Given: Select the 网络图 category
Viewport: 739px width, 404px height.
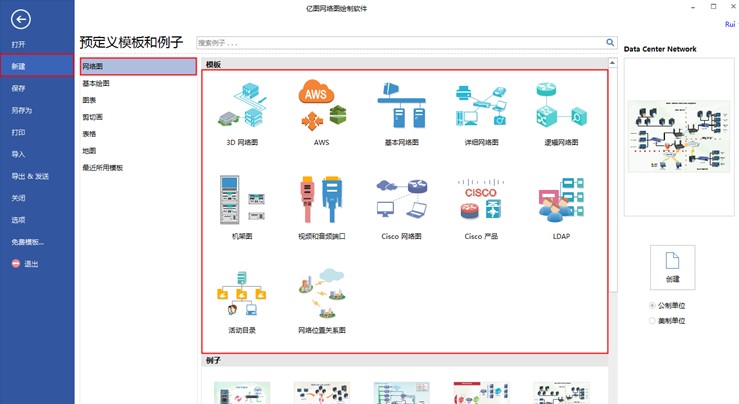Looking at the screenshot, I should click(138, 66).
